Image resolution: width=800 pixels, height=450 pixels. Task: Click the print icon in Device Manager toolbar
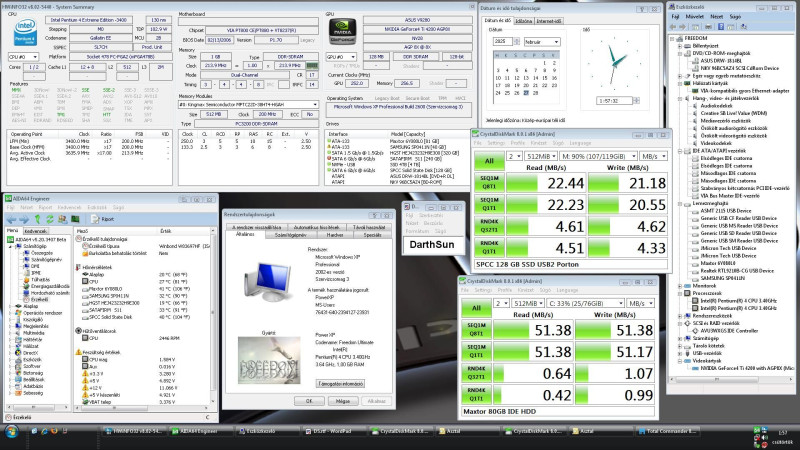(x=707, y=27)
